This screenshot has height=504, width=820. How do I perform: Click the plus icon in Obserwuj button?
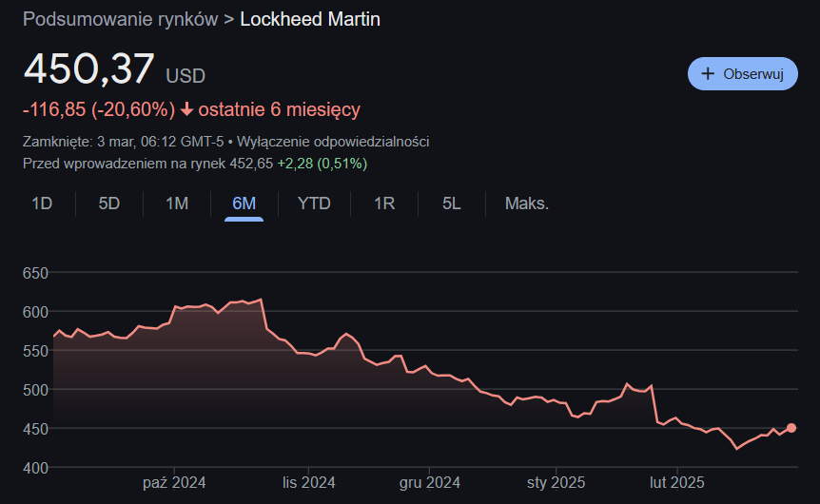(x=708, y=74)
